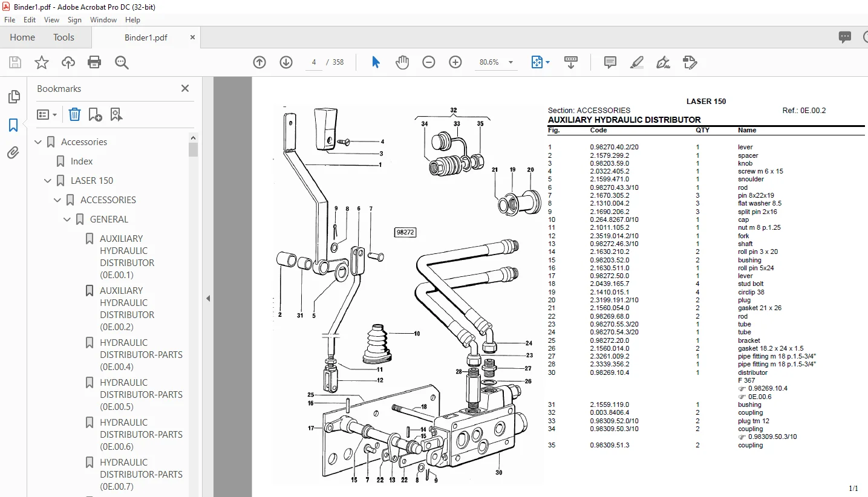This screenshot has height=497, width=868.
Task: Print the document
Action: (x=94, y=62)
